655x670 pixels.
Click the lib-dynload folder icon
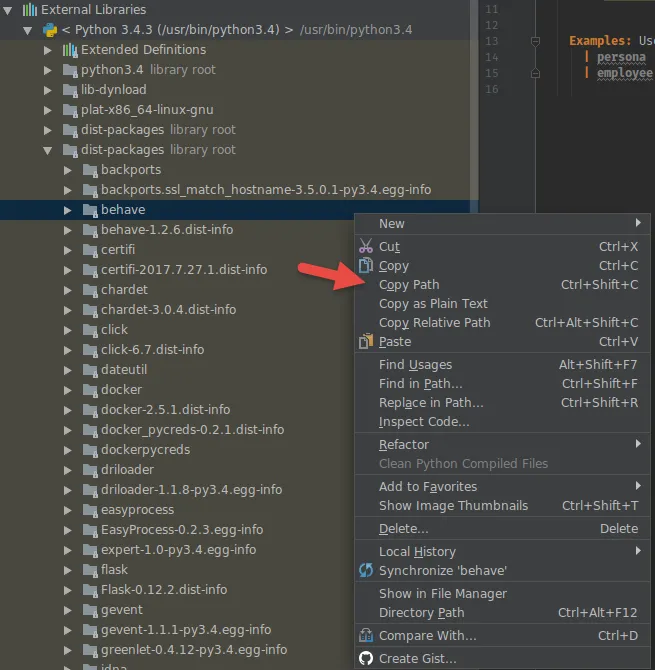point(70,90)
